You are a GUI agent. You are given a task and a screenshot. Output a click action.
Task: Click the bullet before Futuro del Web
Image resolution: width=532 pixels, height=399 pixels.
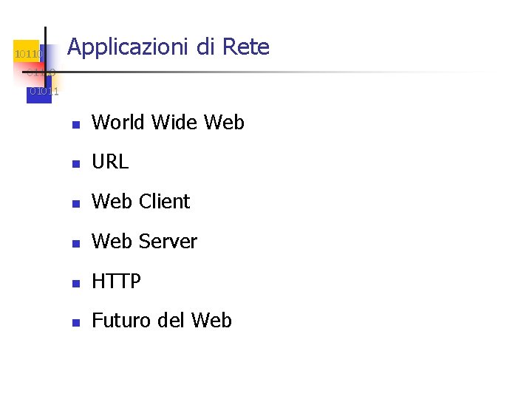[75, 323]
